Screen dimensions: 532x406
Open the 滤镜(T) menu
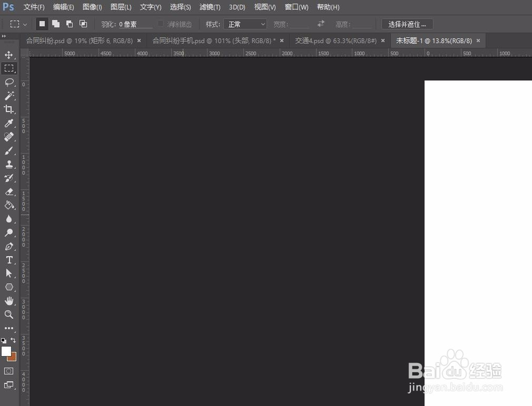click(210, 7)
